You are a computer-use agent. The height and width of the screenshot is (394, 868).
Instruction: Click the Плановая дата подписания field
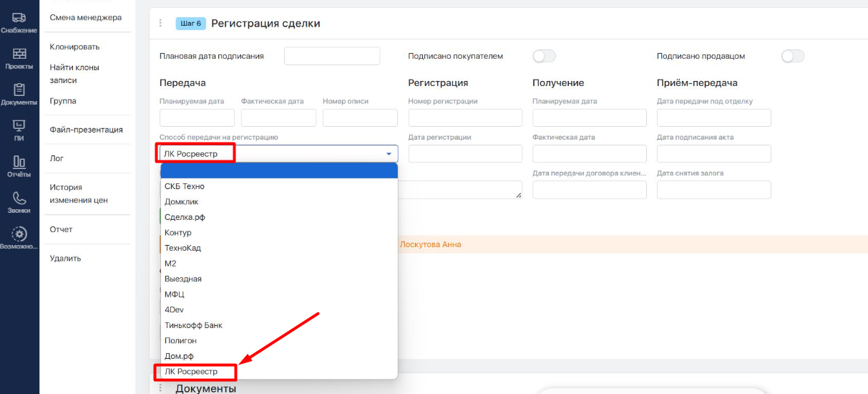pyautogui.click(x=331, y=56)
